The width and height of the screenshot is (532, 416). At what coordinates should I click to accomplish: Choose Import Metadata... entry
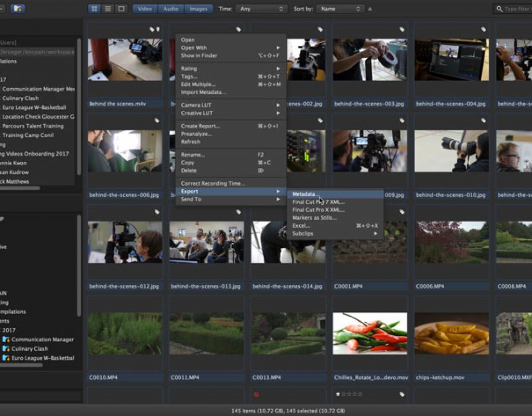coord(231,93)
